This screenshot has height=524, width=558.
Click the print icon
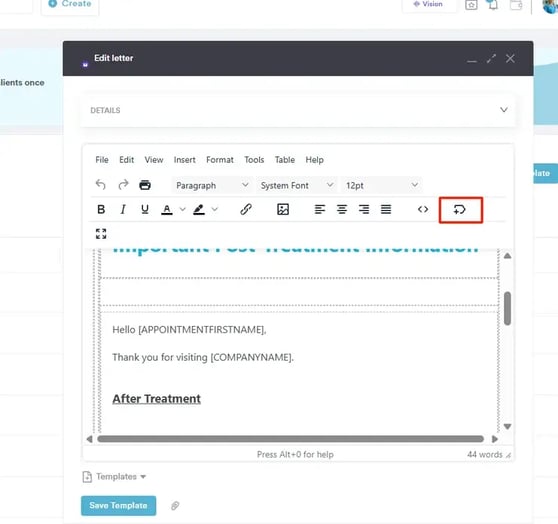pos(145,185)
